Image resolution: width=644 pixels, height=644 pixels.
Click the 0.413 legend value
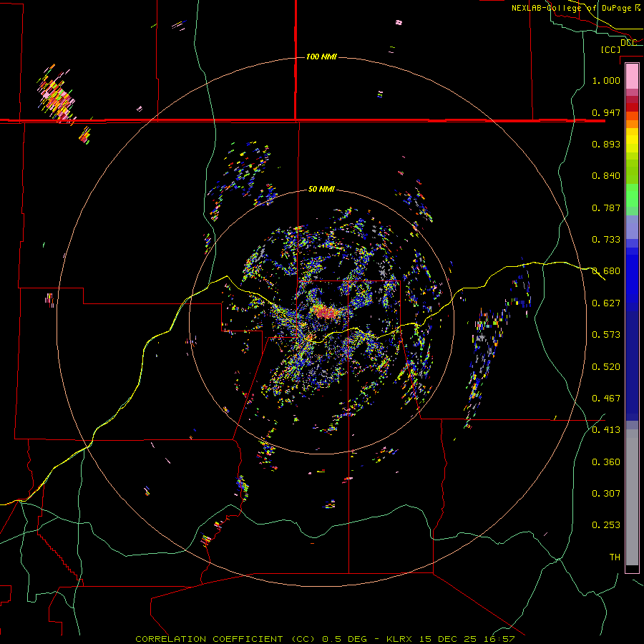606,430
